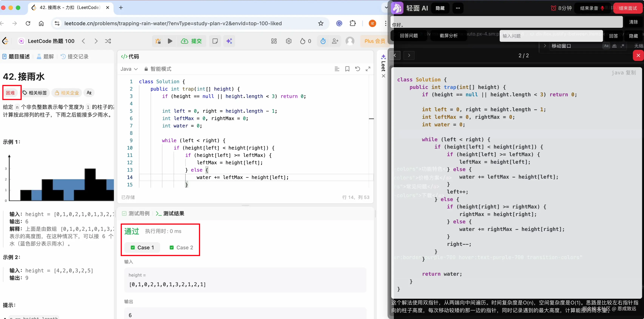644x319 pixels.
Task: Select the Case 2 checkbox chip
Action: (181, 248)
